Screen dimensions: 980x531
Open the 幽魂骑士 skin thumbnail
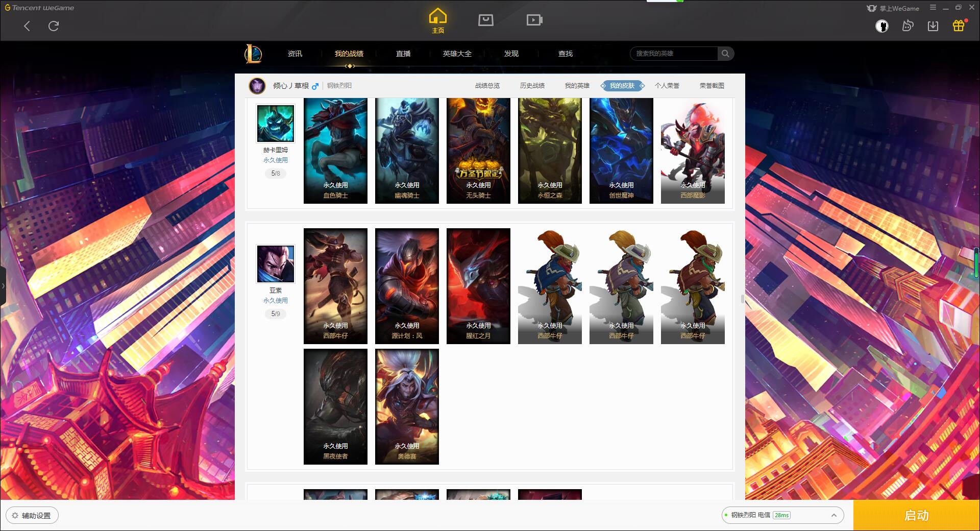[x=407, y=151]
